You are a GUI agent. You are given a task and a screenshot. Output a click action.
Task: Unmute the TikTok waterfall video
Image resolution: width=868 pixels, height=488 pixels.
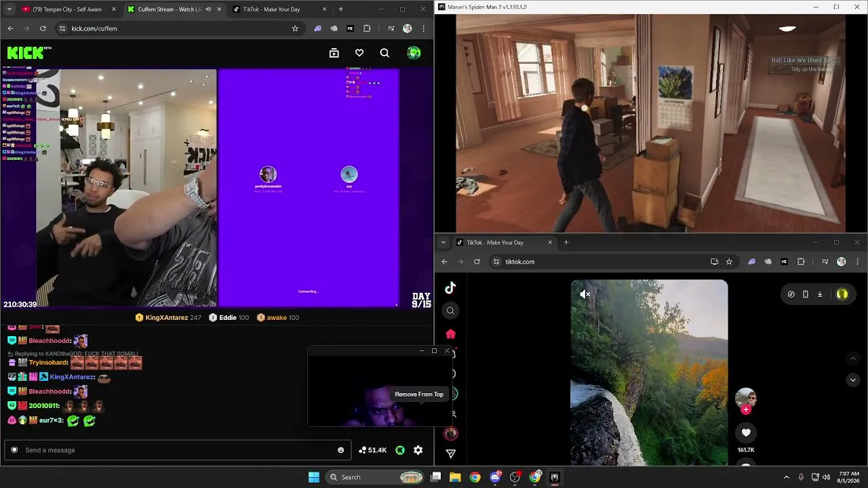click(x=585, y=294)
